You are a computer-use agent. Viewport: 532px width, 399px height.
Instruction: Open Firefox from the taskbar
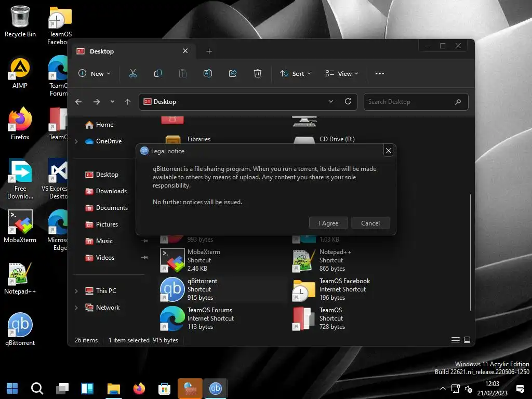[139, 389]
